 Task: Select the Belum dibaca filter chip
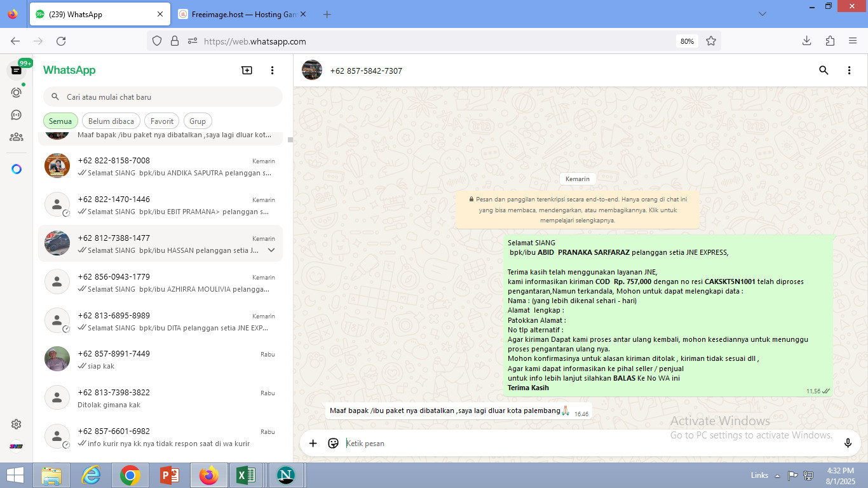coord(111,121)
